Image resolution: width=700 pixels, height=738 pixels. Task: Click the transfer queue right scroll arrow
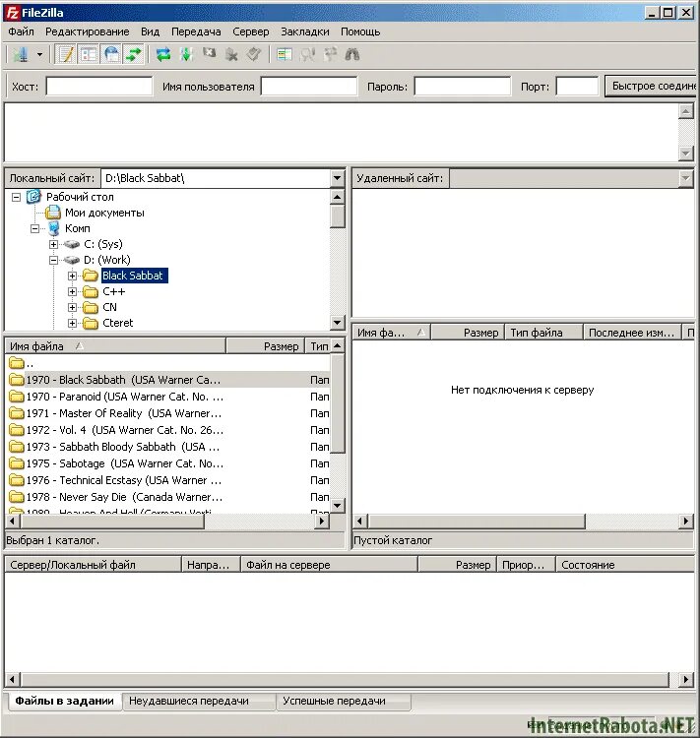(x=686, y=680)
